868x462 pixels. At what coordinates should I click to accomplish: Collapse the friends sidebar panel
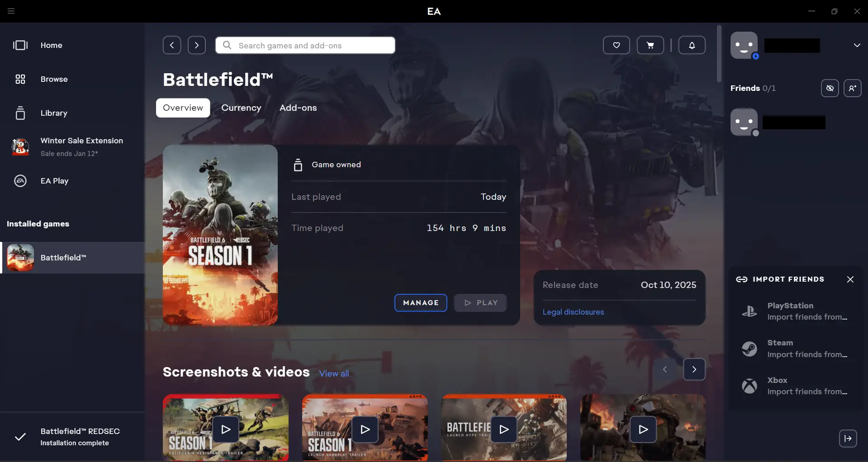click(x=848, y=438)
